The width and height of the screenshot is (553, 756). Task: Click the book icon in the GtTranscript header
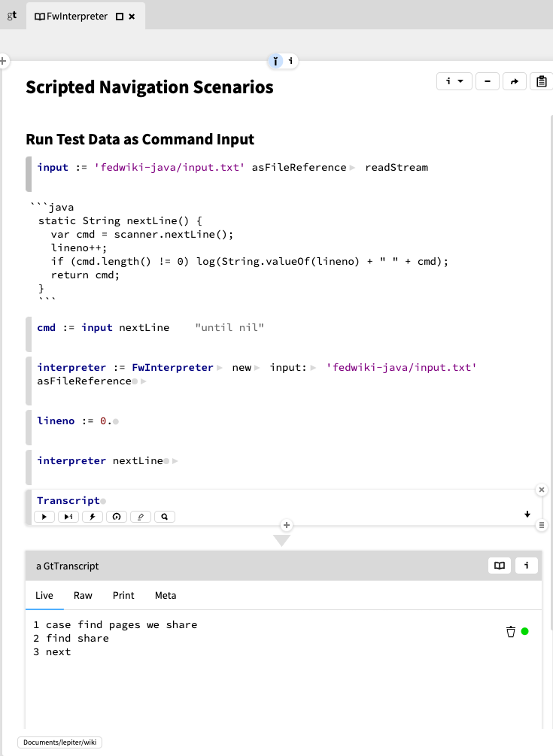[x=500, y=566]
